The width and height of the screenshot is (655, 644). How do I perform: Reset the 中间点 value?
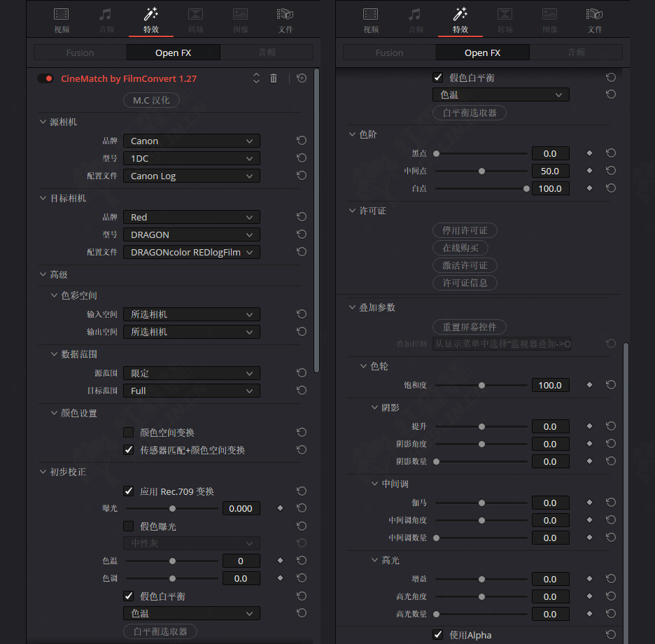coord(611,171)
